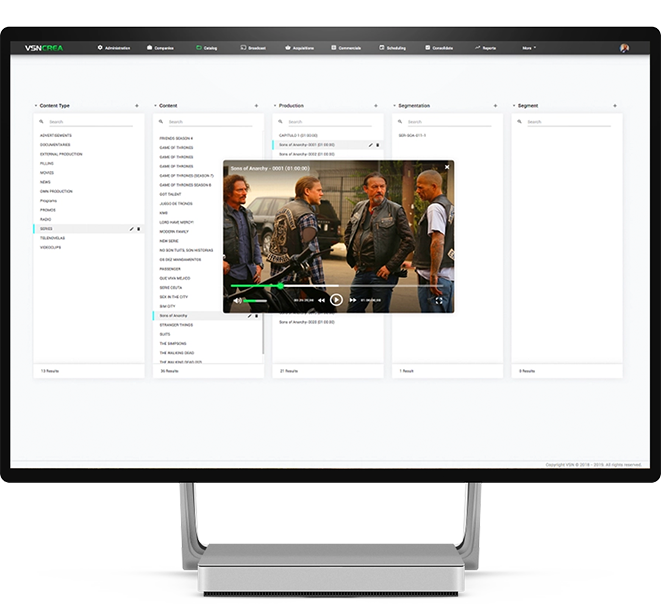Screen dimensions: 661x604
Task: Click the Segment search magnifier icon
Action: tap(519, 122)
